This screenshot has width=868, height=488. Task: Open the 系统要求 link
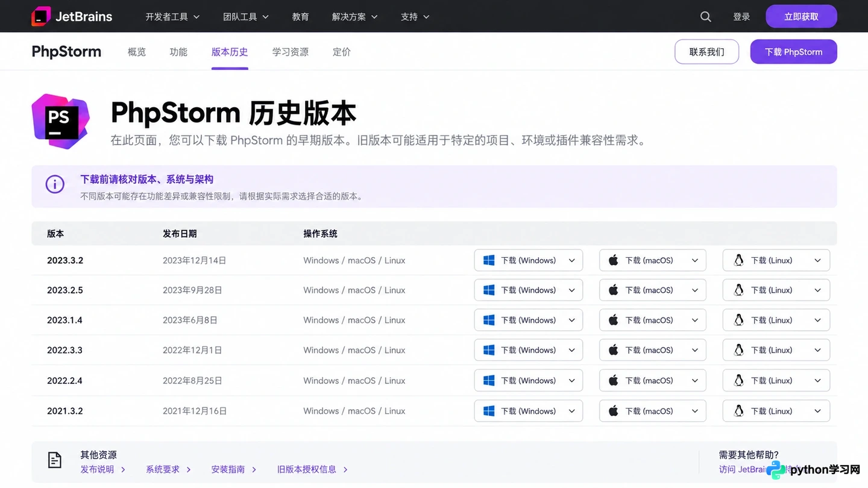click(169, 469)
